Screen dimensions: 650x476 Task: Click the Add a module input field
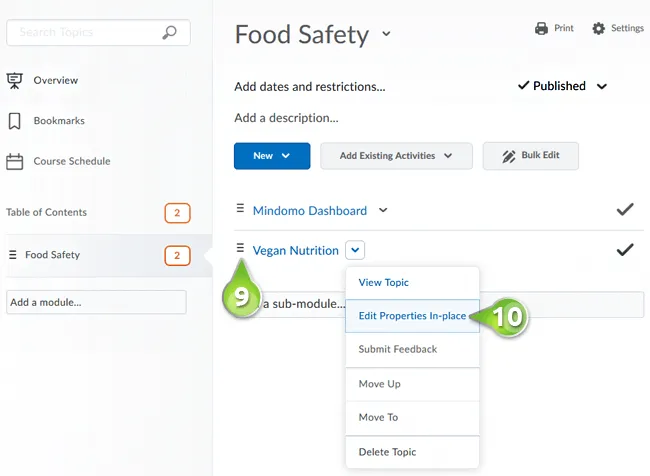96,302
